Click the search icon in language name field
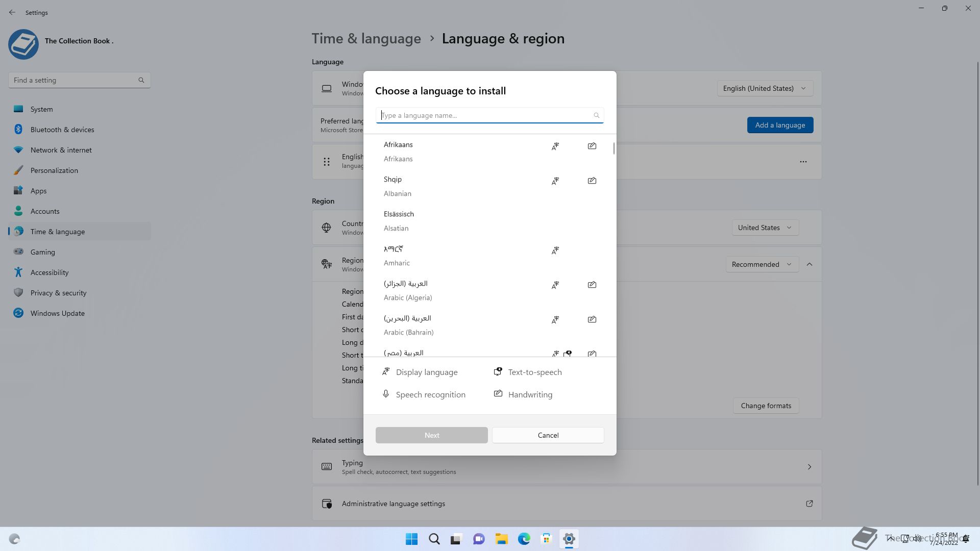This screenshot has width=980, height=551. (x=596, y=115)
